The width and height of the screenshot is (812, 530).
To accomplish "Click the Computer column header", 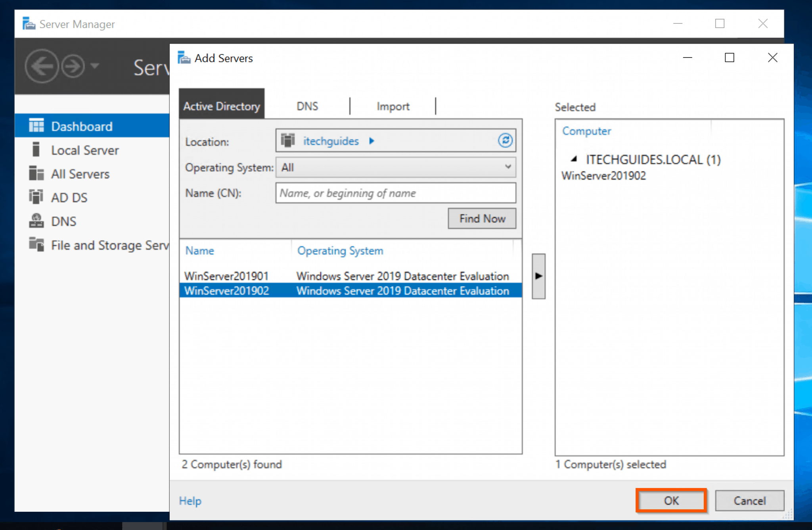I will tap(586, 131).
